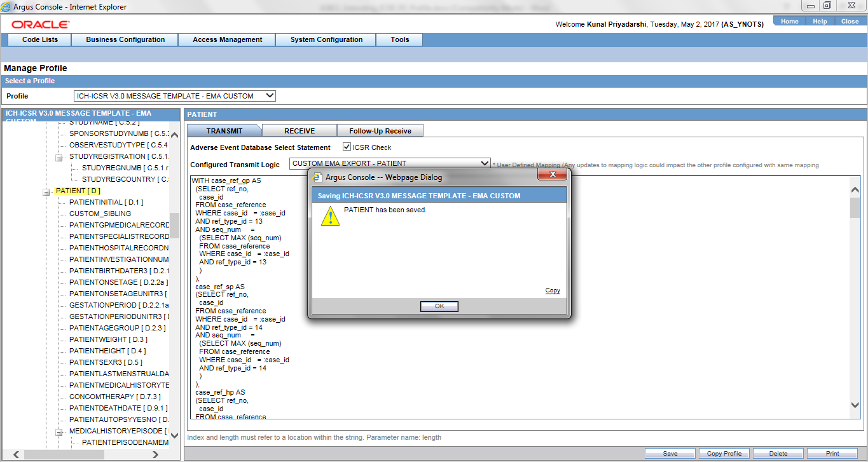Close the Webpage Dialog with X
The height and width of the screenshot is (462, 868).
[552, 174]
